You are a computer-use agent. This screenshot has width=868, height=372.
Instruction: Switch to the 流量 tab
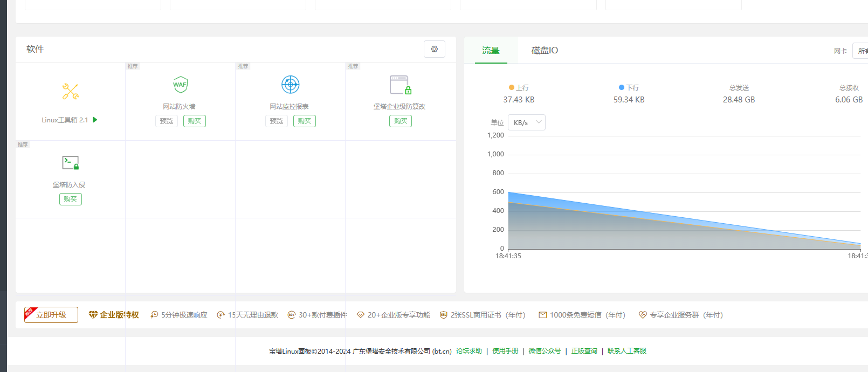[491, 50]
